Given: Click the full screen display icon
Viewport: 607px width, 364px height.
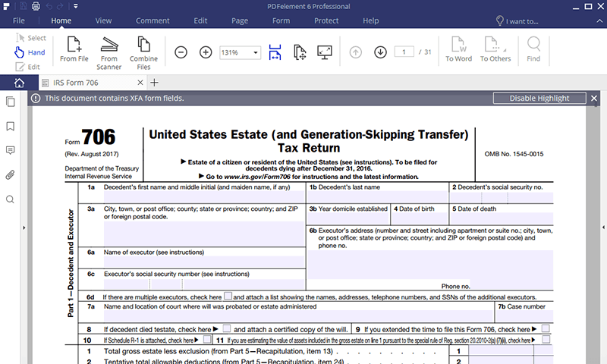Looking at the screenshot, I should 325,52.
